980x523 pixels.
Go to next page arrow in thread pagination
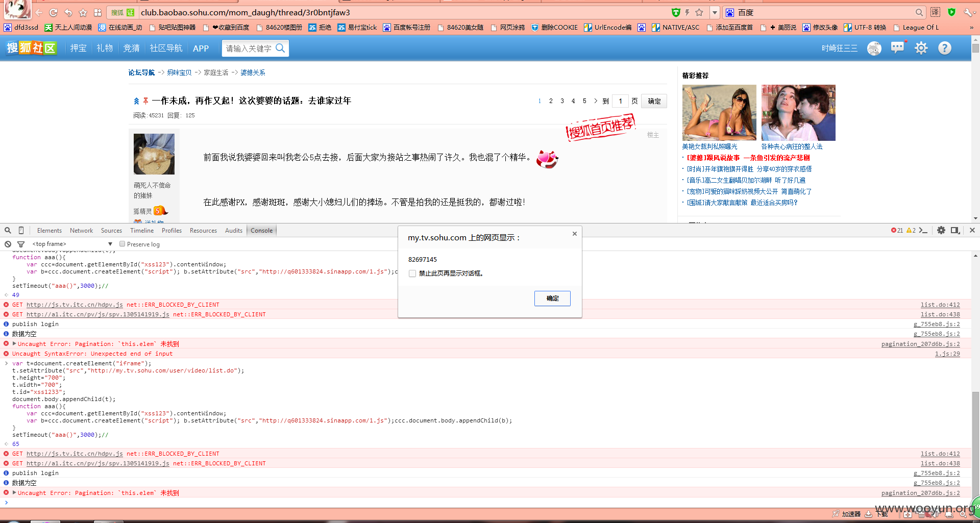tap(595, 101)
